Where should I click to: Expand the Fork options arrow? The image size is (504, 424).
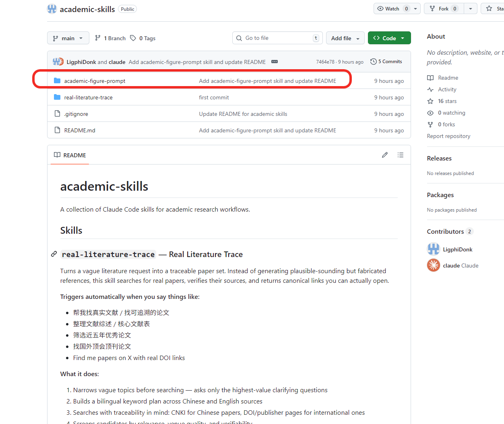[471, 8]
